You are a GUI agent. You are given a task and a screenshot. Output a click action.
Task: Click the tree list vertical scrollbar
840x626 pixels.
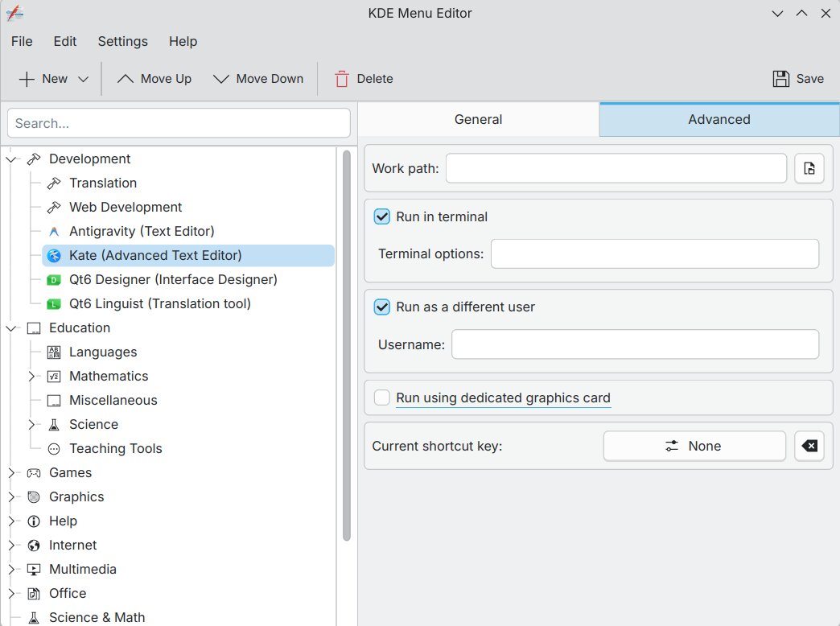pyautogui.click(x=347, y=346)
